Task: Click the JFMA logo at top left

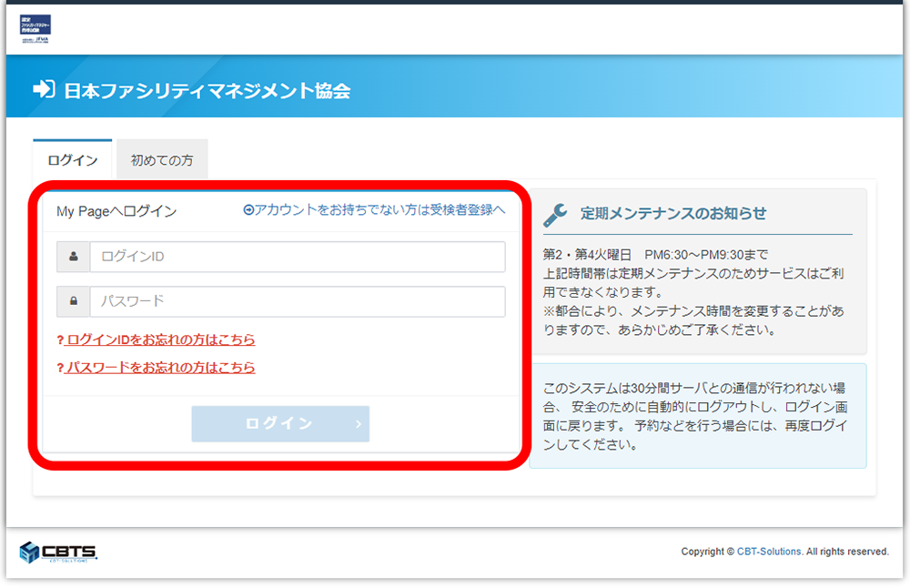Action: tap(35, 29)
